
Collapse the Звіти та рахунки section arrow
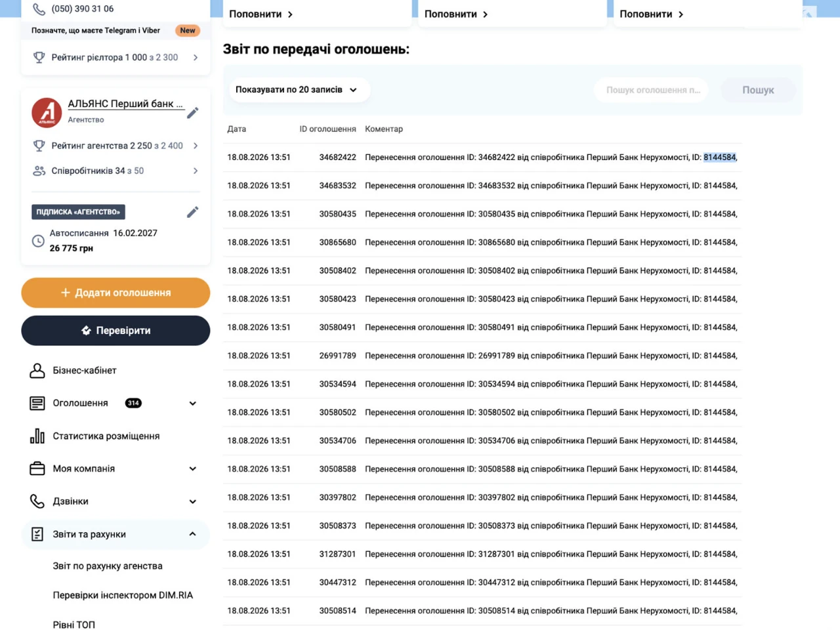point(193,534)
